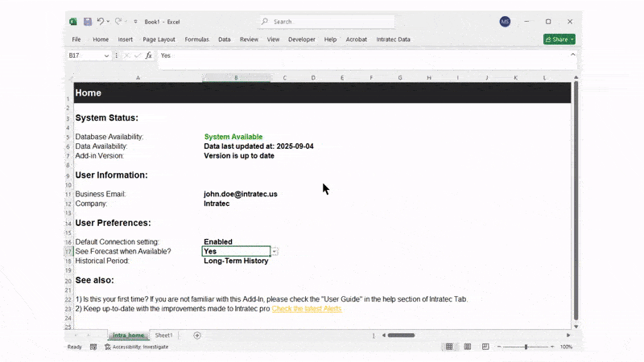The image size is (644, 362).
Task: Select the Long-Term History cell
Action: [x=236, y=261]
